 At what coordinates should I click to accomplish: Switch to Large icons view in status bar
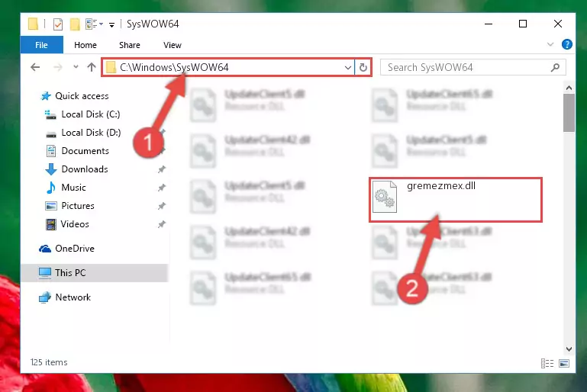(564, 363)
